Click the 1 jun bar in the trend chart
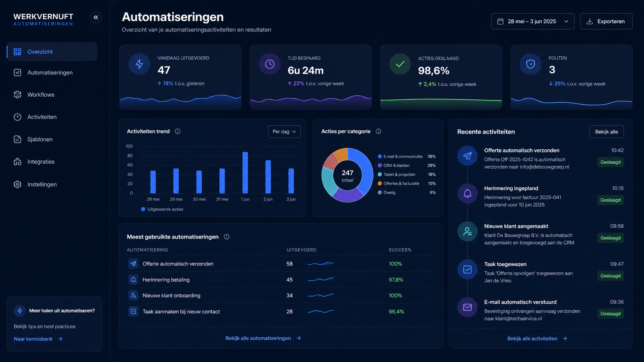Image resolution: width=644 pixels, height=362 pixels. (245, 173)
